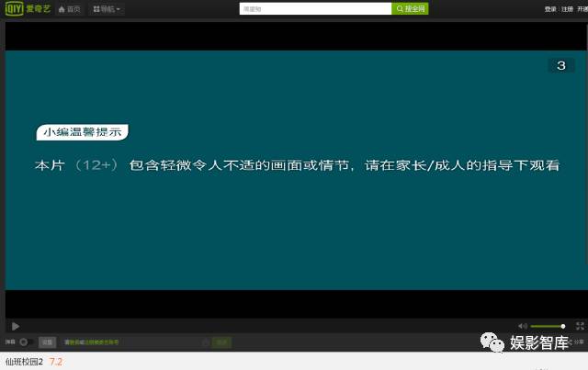Image resolution: width=588 pixels, height=370 pixels.
Task: Mute audio with the speaker icon
Action: tap(523, 326)
